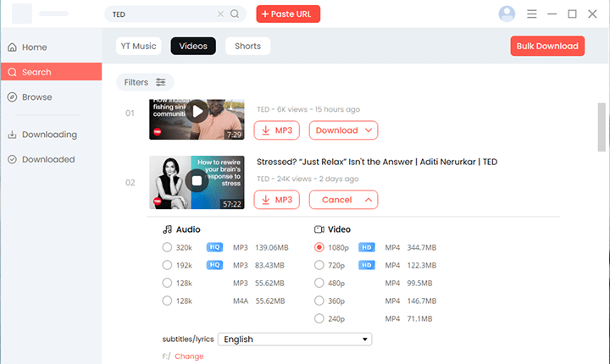Download MP3 for the first video
Screen dimensions: 610x364
coord(276,130)
